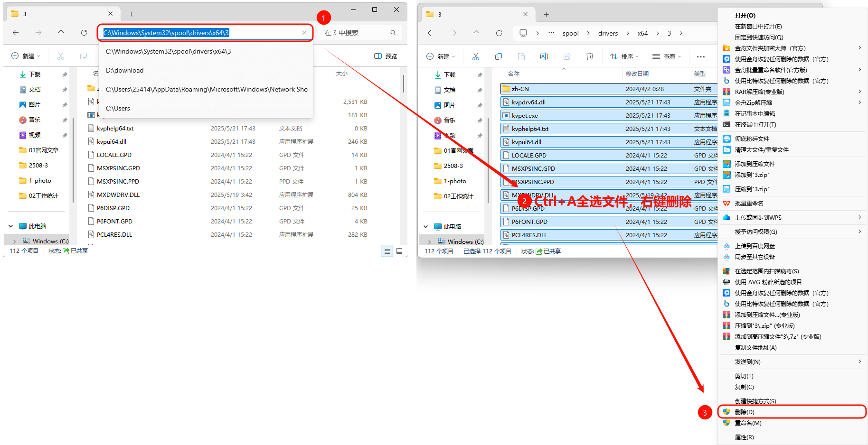Open the 查看 view dropdown in right window
Image resolution: width=868 pixels, height=445 pixels.
click(x=667, y=56)
